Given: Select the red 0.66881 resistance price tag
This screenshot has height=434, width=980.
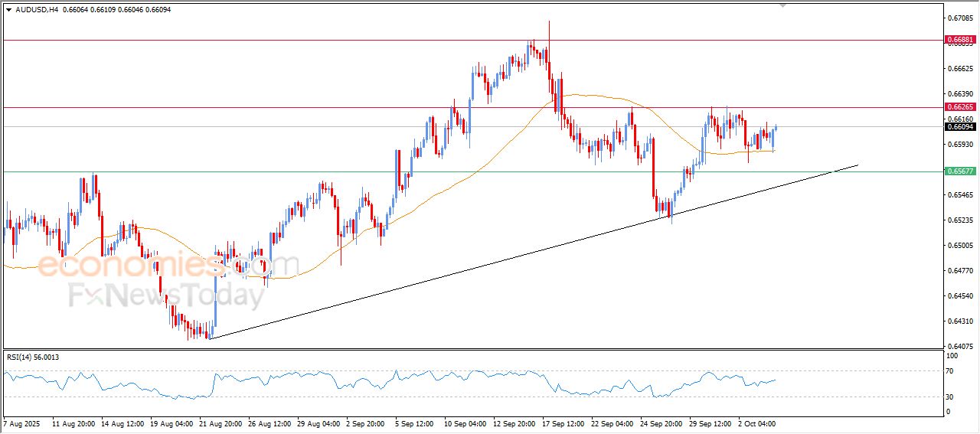Looking at the screenshot, I should tap(960, 39).
